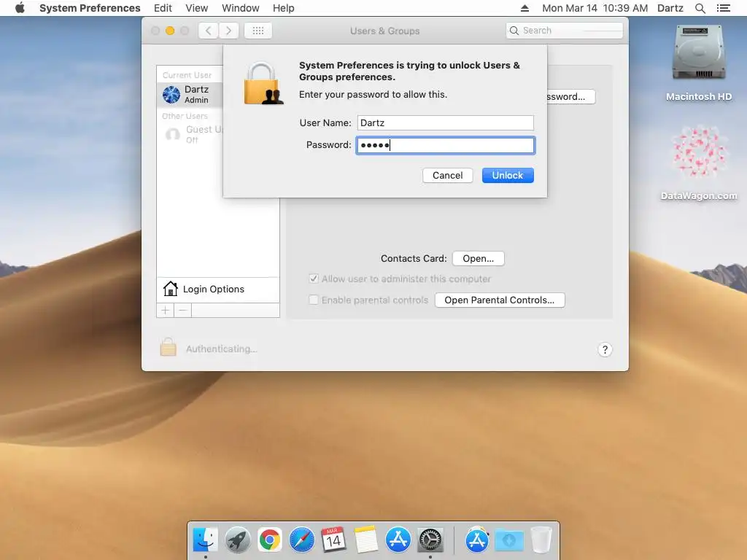747x560 pixels.
Task: Open the Trash in the Dock
Action: pyautogui.click(x=541, y=540)
